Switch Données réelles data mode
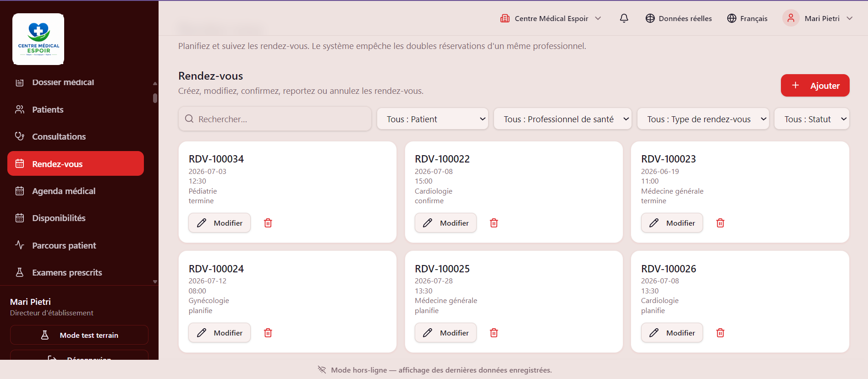 click(679, 18)
